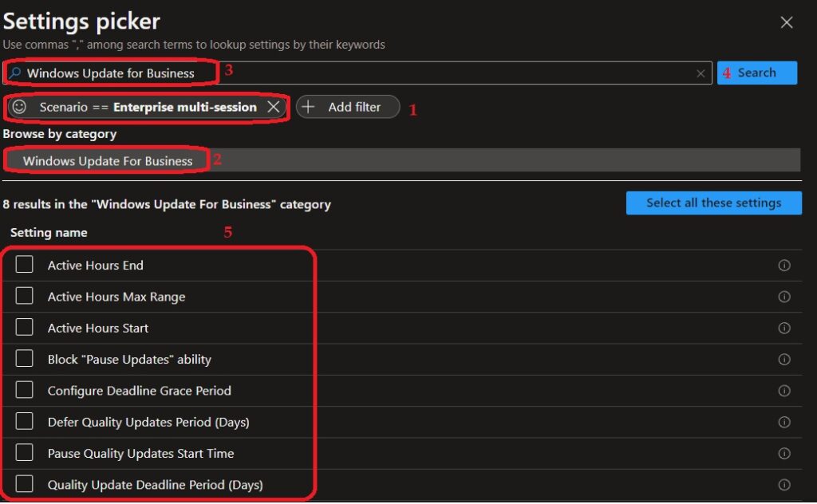
Task: Show info for Defer Quality Updates Period
Action: [x=784, y=422]
